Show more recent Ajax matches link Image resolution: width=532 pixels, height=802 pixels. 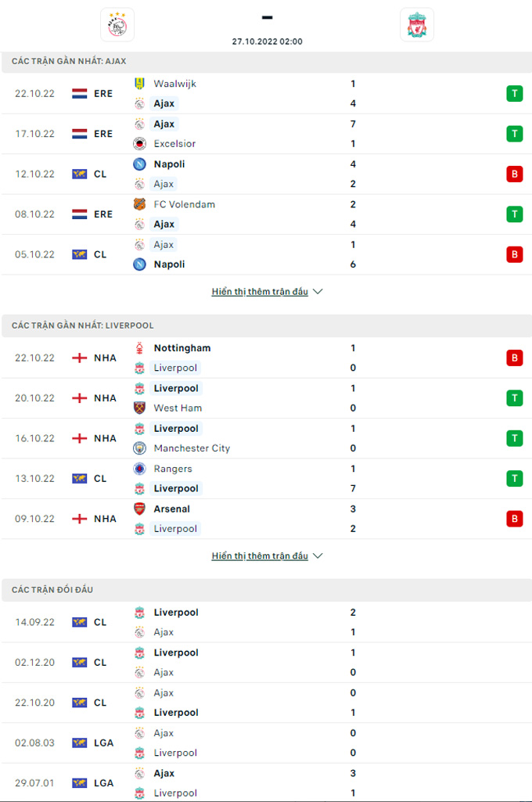260,292
